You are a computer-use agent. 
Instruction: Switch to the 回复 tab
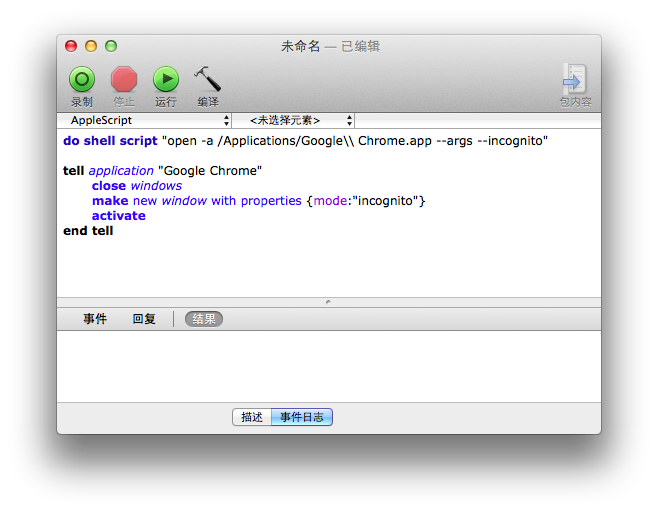pos(144,319)
